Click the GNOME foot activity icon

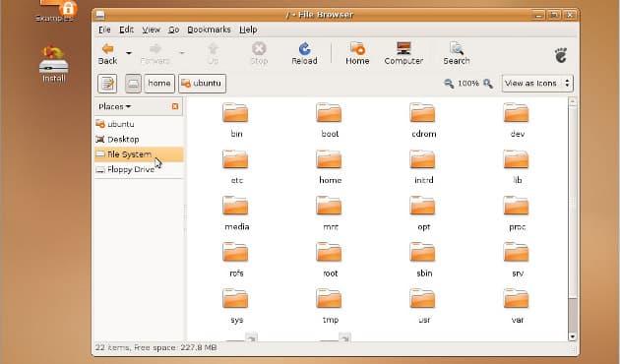pyautogui.click(x=561, y=55)
